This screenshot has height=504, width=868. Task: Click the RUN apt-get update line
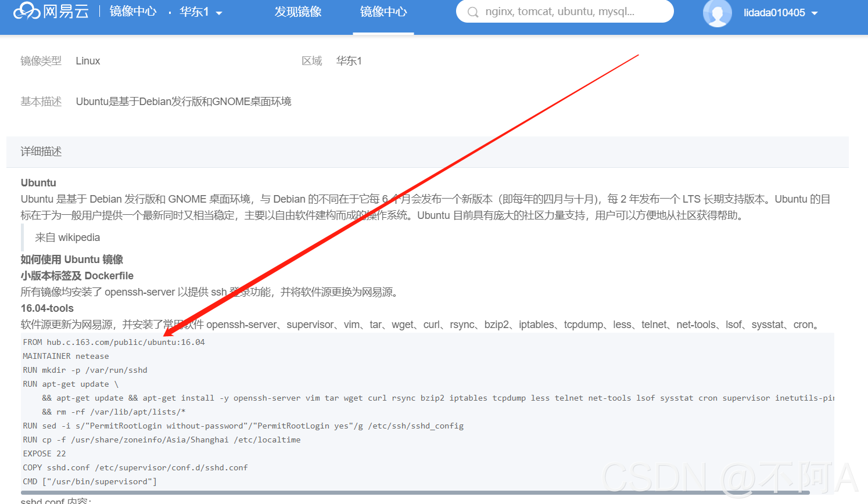(70, 384)
